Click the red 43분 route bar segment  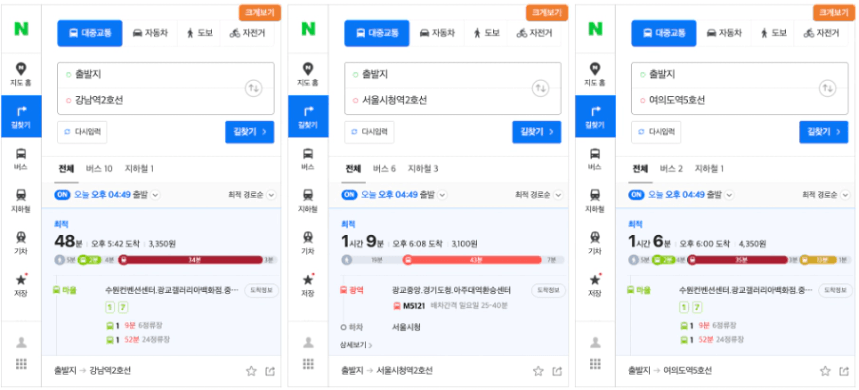coord(472,260)
